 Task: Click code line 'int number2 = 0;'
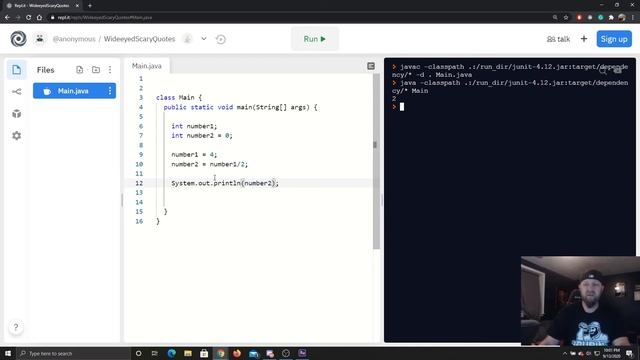pos(202,136)
